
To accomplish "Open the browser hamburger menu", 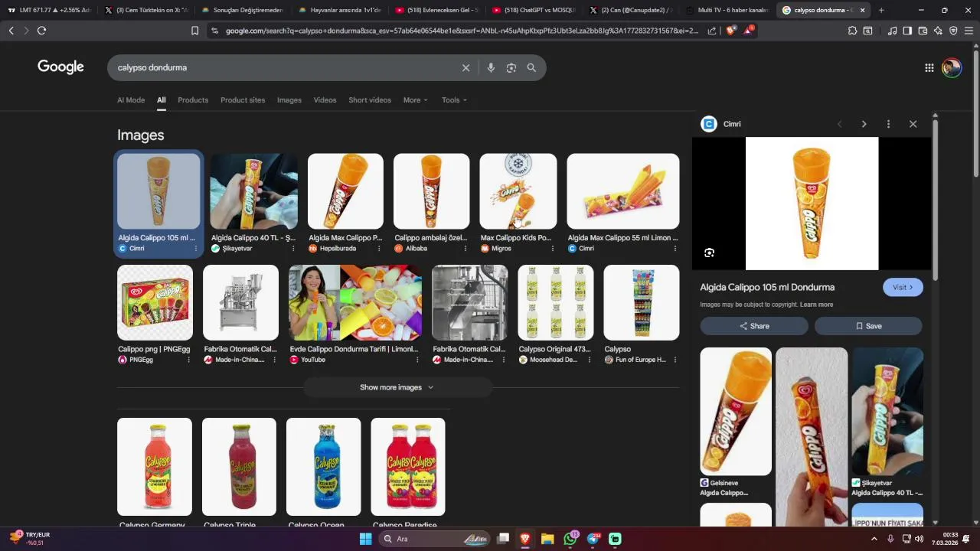I will (969, 31).
